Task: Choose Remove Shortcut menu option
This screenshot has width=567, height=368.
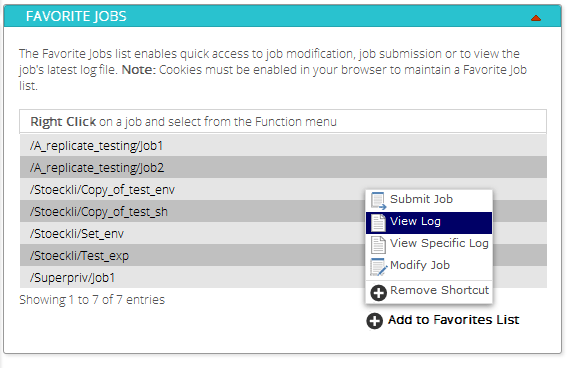Action: pyautogui.click(x=429, y=292)
